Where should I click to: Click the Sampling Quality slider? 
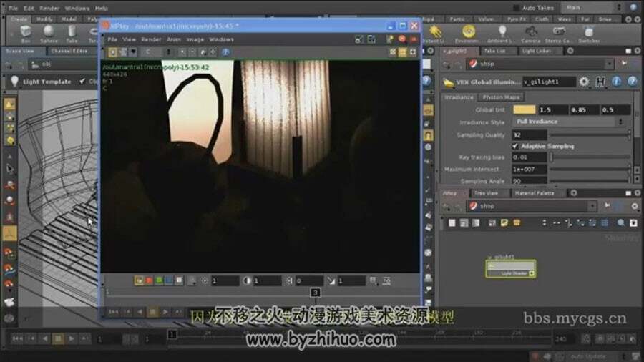pos(590,134)
